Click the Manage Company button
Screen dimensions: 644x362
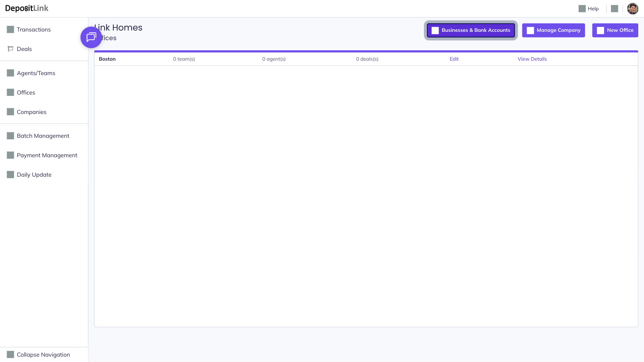[553, 30]
